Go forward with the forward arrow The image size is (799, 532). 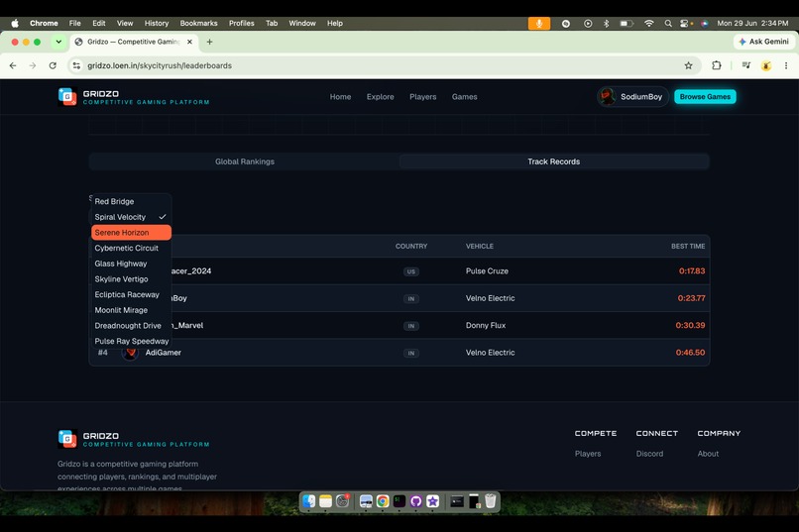tap(33, 65)
